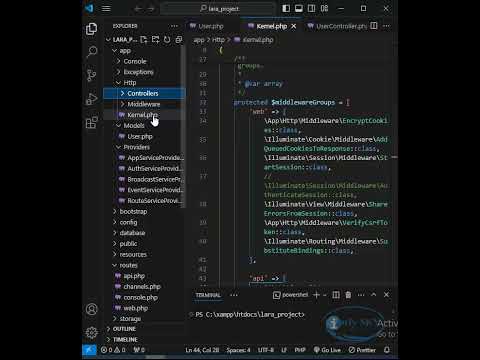The height and width of the screenshot is (360, 480).
Task: Split the editor to the right
Action: coord(374,26)
